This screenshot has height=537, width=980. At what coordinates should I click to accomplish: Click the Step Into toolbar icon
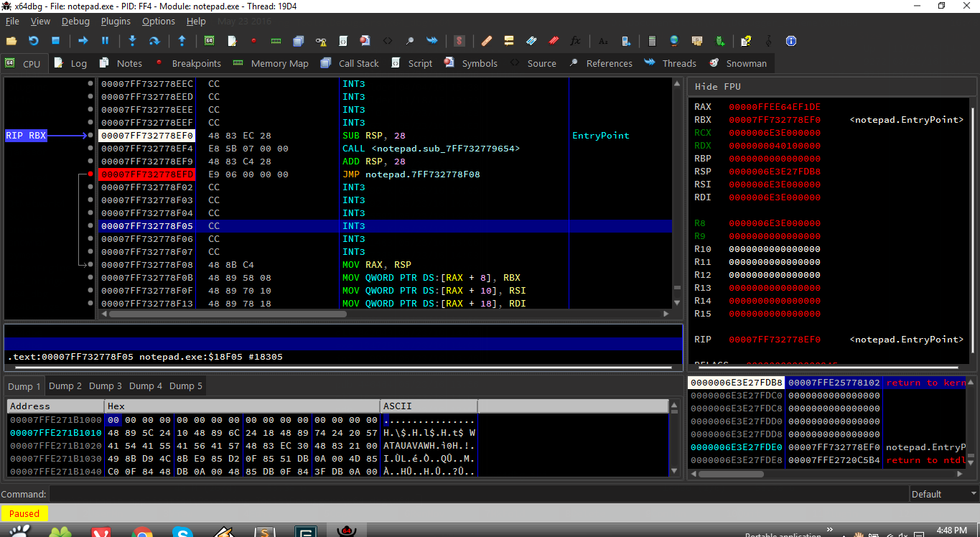coord(132,41)
